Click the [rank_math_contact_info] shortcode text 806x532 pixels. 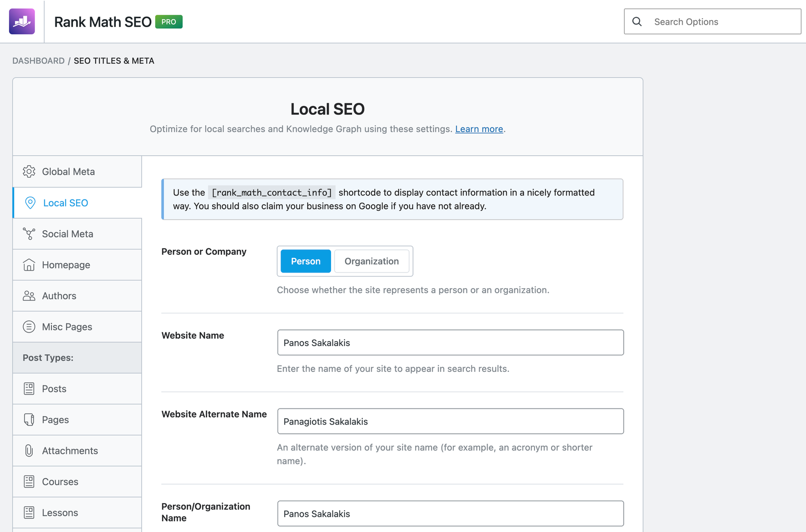click(x=272, y=192)
